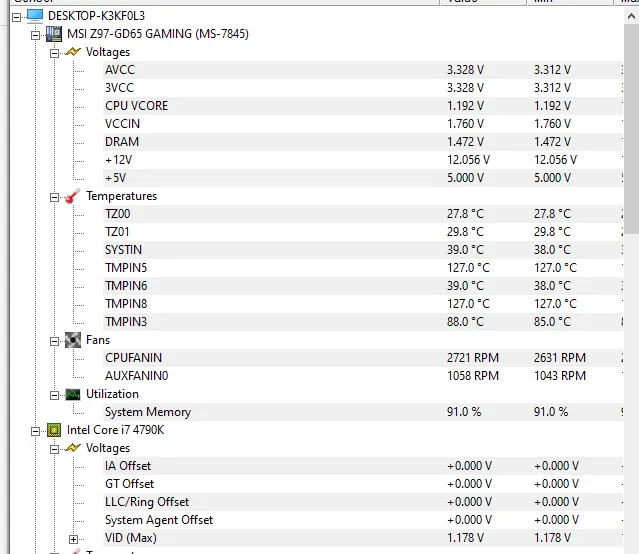Image resolution: width=639 pixels, height=554 pixels.
Task: Select the TMPIN5 row
Action: pos(363,268)
